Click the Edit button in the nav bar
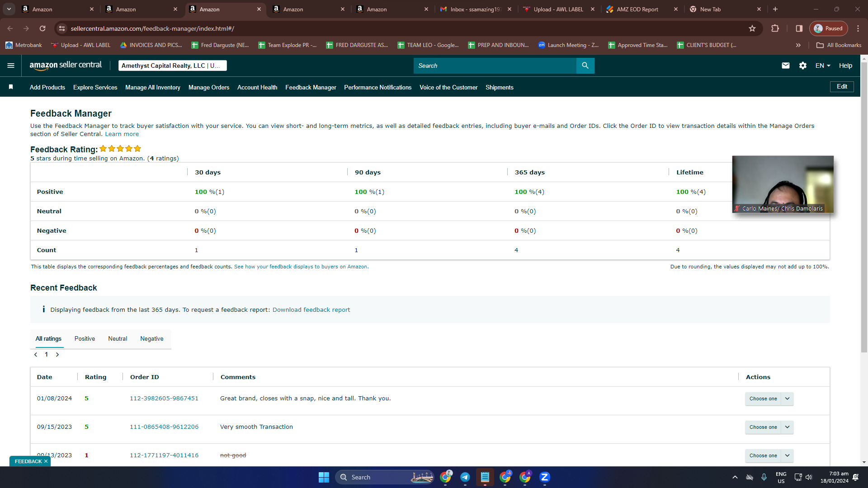Image resolution: width=868 pixels, height=488 pixels. click(842, 86)
